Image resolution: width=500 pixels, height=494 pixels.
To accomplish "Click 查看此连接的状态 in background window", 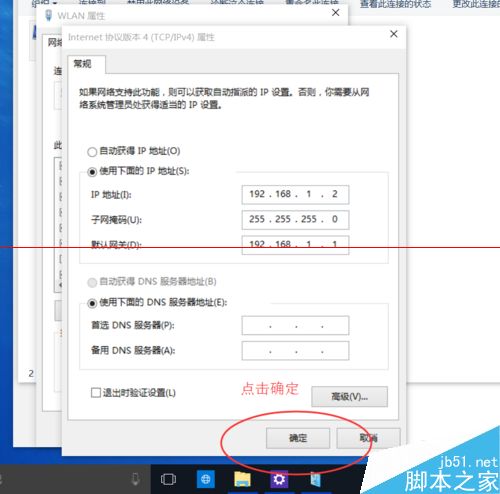I will click(x=395, y=4).
